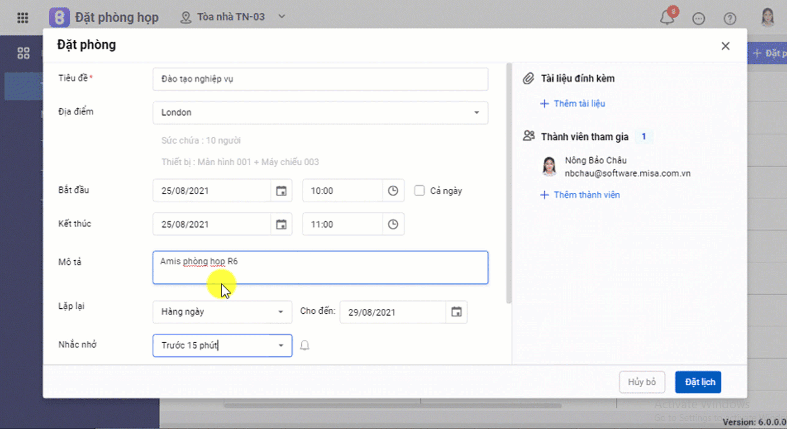
Task: Expand the Lặp lại Hàng ngày dropdown
Action: pos(280,312)
